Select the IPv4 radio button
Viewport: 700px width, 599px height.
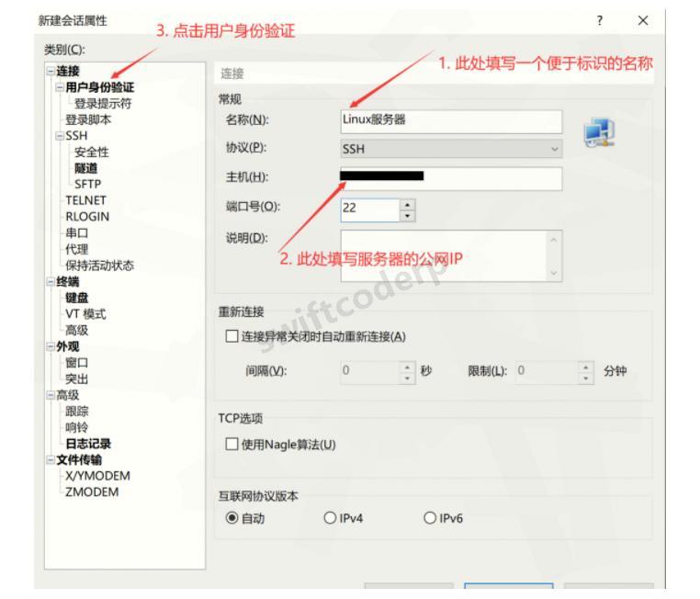coord(330,518)
